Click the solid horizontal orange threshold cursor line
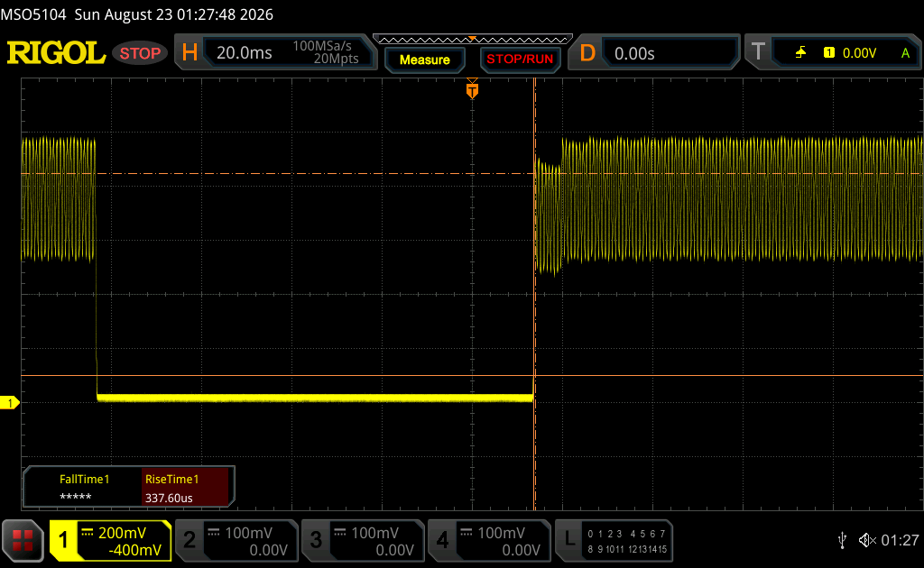924x568 pixels. pyautogui.click(x=473, y=376)
